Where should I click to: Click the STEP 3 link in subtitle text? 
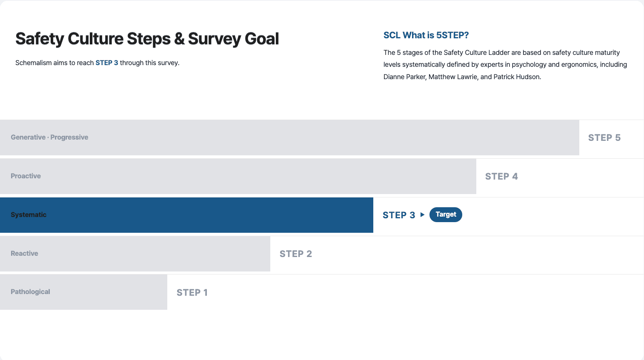tap(107, 63)
